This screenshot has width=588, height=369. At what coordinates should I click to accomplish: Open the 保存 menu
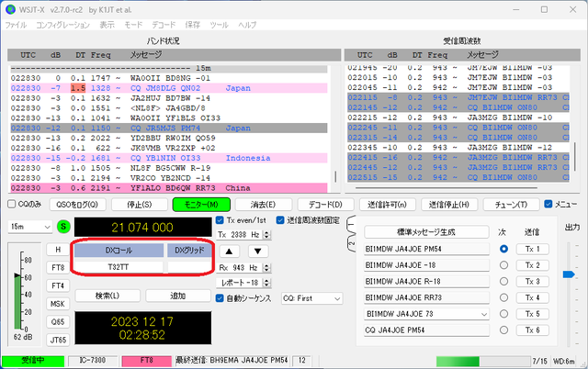192,25
